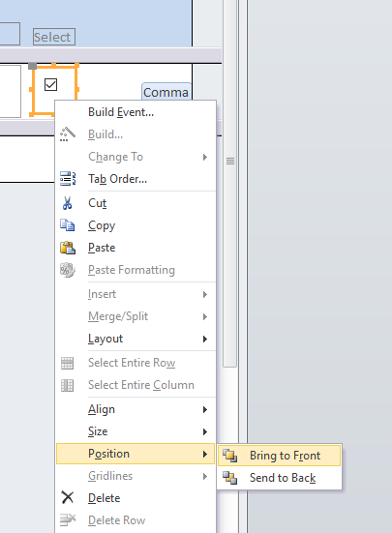
Task: Click the vertical scrollbar thumb grip
Action: point(230,161)
